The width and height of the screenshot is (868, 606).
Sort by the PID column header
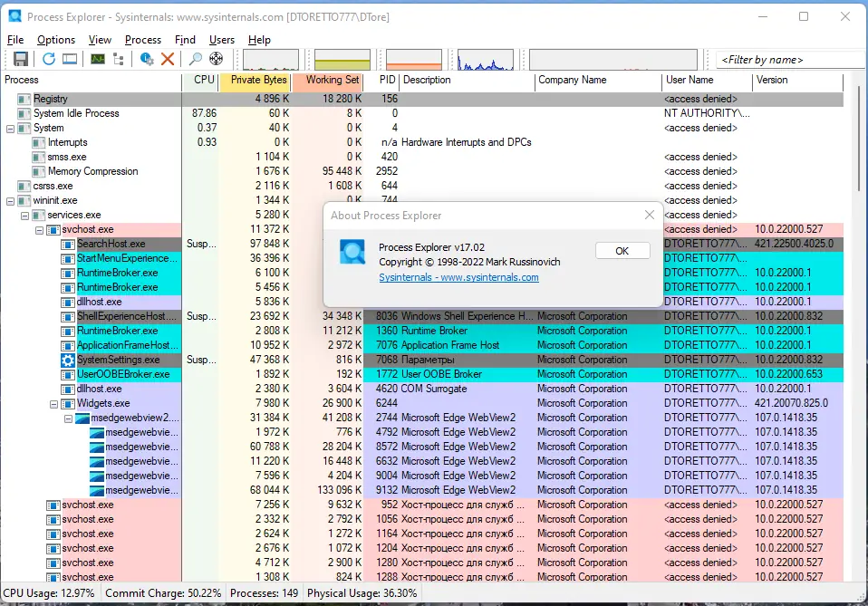pyautogui.click(x=381, y=80)
